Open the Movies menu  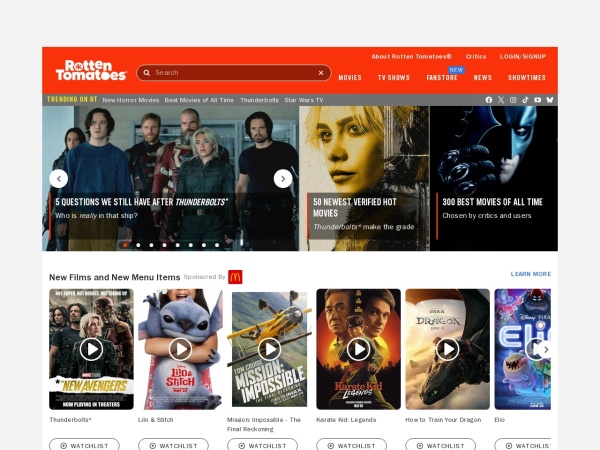[x=350, y=78]
